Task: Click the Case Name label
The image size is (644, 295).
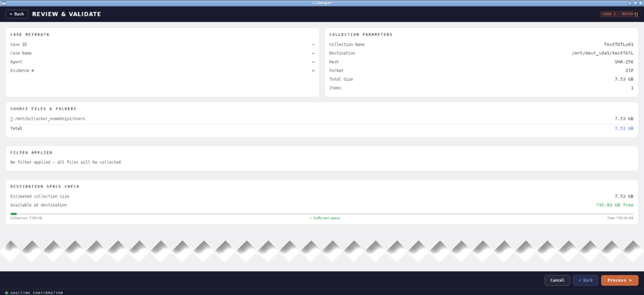Action: click(x=21, y=53)
